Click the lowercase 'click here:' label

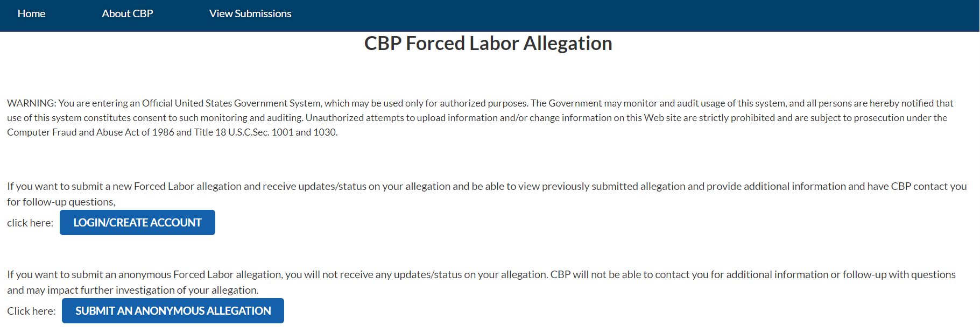pyautogui.click(x=30, y=223)
